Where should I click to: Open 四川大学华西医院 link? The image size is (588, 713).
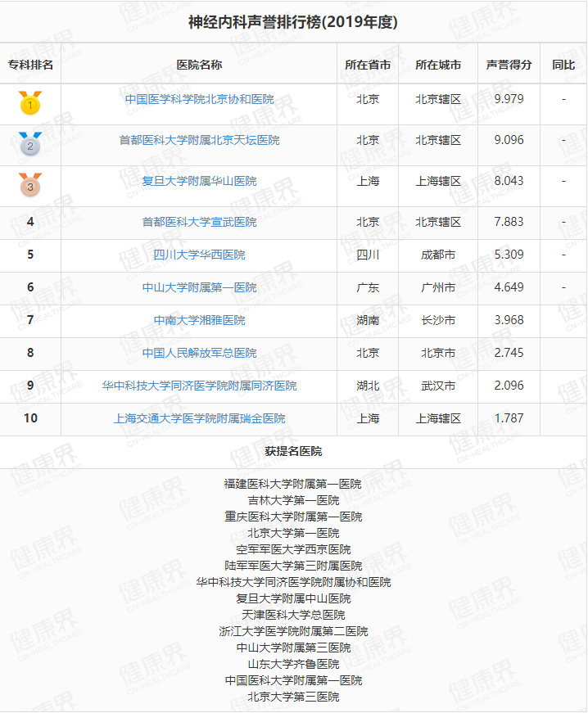pos(199,255)
